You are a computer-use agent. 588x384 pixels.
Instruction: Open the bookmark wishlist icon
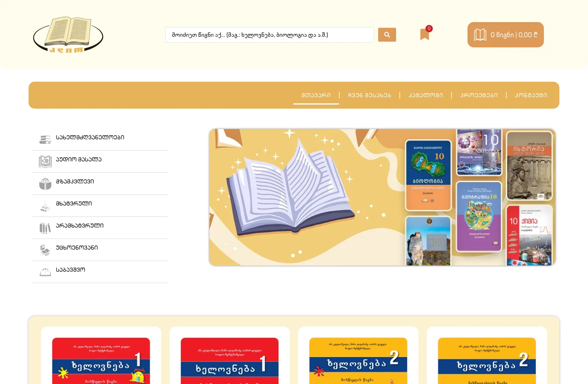tap(425, 34)
